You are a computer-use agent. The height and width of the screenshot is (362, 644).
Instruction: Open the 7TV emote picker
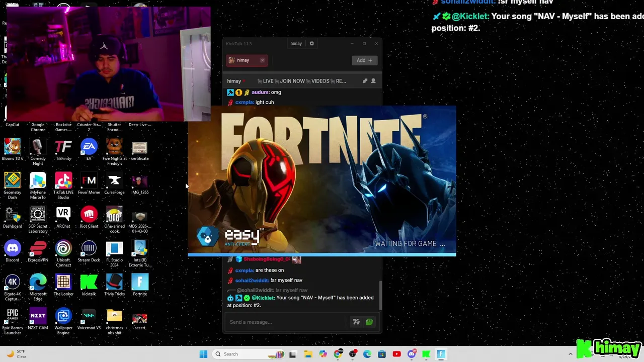coord(356,322)
